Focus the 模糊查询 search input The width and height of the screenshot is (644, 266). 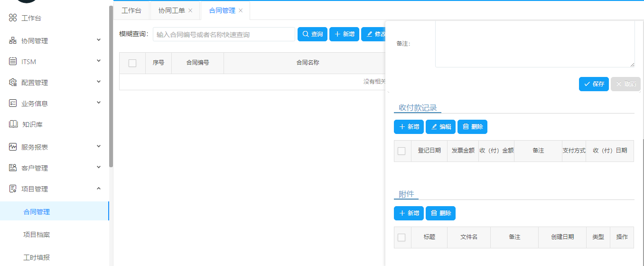[224, 34]
